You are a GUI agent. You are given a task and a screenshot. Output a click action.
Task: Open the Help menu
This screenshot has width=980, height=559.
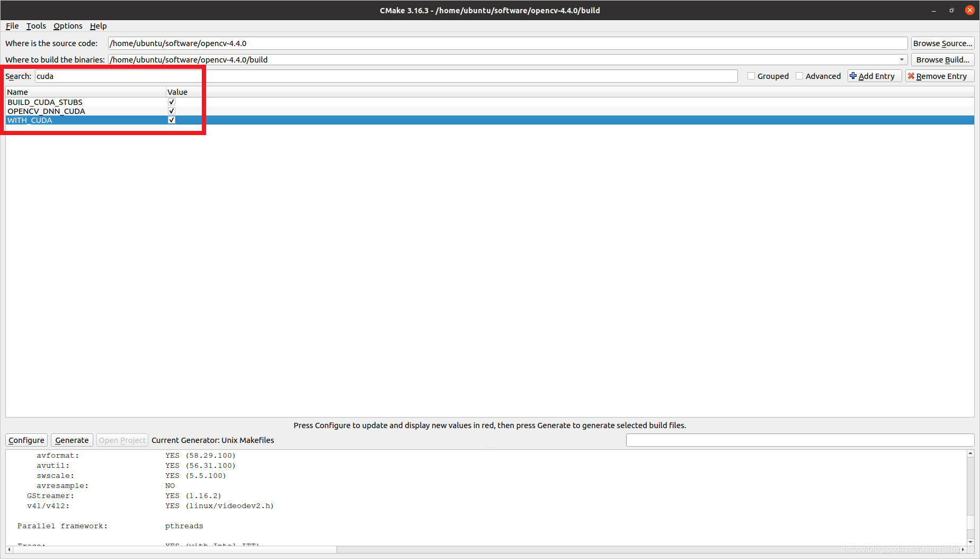tap(98, 26)
